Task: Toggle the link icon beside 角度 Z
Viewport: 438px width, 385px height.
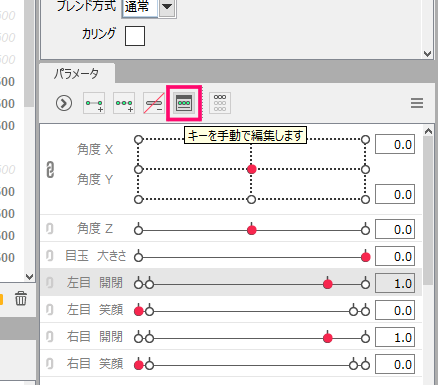Action: (x=50, y=229)
